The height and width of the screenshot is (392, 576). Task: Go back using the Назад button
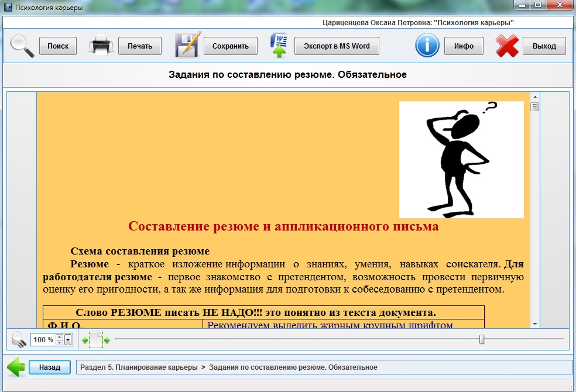[x=50, y=367]
